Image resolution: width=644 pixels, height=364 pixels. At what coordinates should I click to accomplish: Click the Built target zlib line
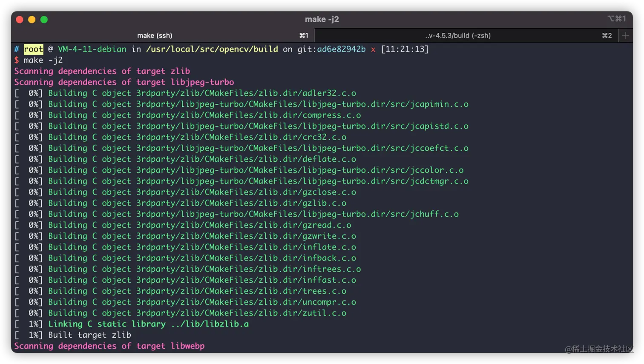pos(73,335)
